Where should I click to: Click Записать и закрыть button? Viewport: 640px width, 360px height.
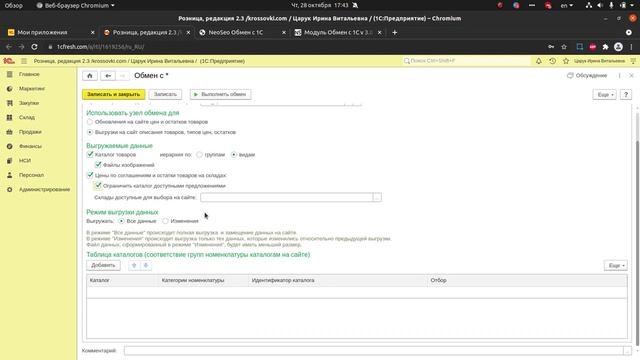coord(113,94)
